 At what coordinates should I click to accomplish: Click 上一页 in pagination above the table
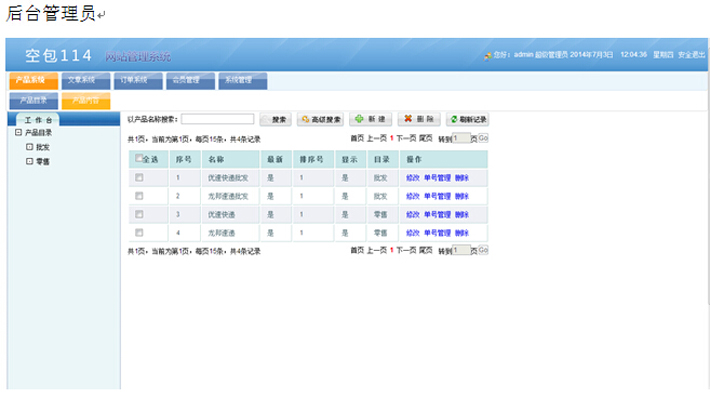click(x=377, y=138)
